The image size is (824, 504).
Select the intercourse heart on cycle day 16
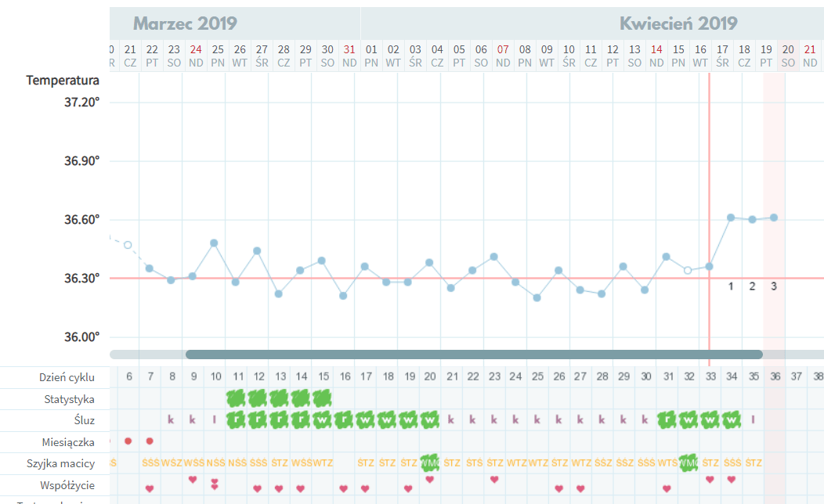pos(344,489)
